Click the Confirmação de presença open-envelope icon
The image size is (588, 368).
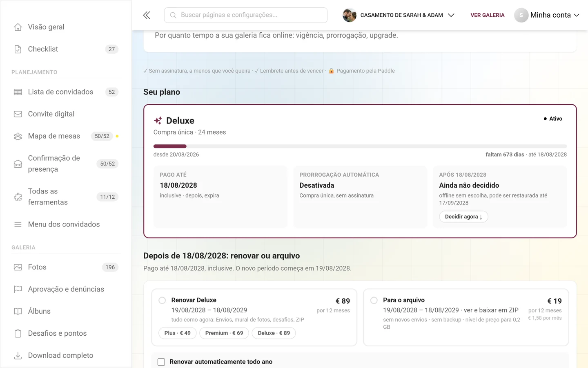point(18,164)
